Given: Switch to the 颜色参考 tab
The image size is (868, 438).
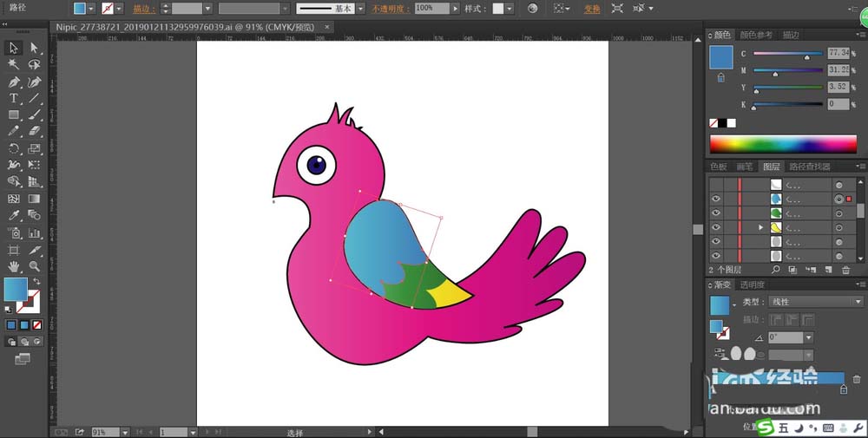Looking at the screenshot, I should click(x=756, y=35).
